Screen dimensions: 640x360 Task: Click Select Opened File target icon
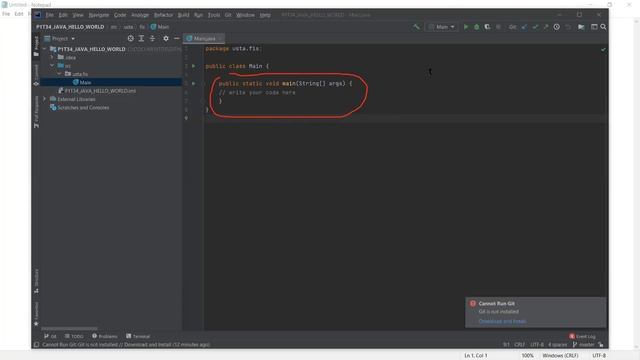[x=131, y=38]
